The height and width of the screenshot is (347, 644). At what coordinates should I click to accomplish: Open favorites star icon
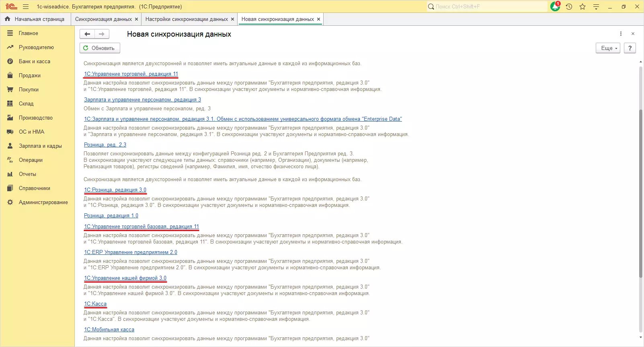pyautogui.click(x=582, y=6)
